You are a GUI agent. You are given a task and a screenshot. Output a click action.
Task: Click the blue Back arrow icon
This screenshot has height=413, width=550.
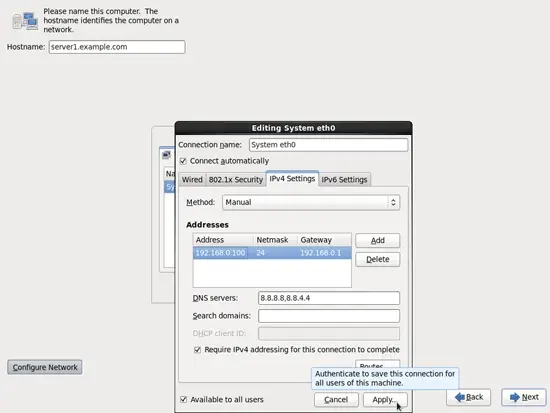(460, 397)
